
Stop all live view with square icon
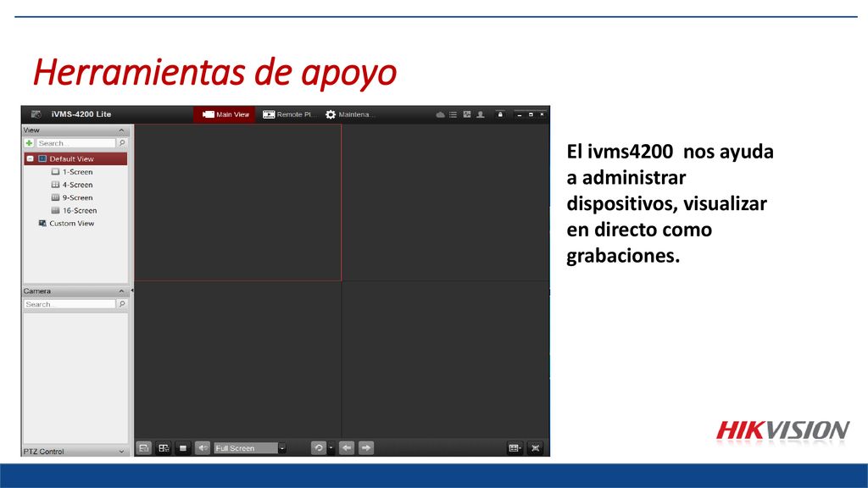click(x=183, y=448)
